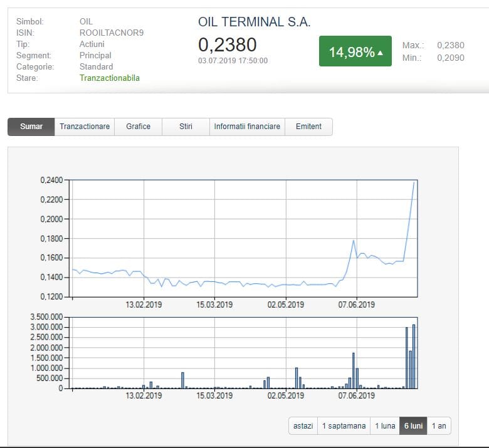Viewport: 489px width, 448px height.
Task: Switch to the Tranzactionare tab
Action: click(x=85, y=127)
